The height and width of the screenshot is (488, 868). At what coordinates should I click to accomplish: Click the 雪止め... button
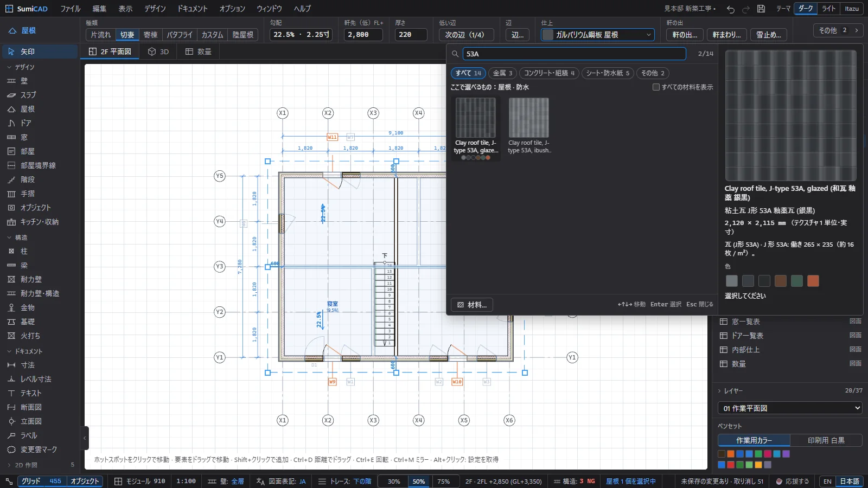click(x=769, y=35)
